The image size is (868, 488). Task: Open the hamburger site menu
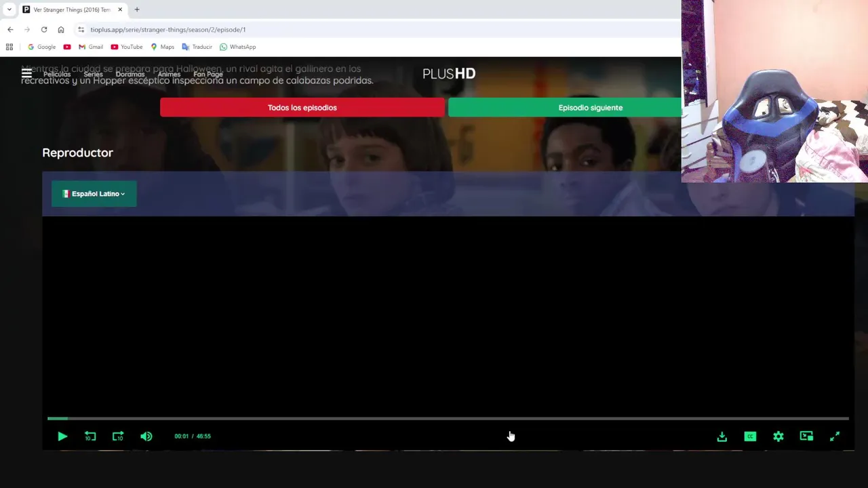26,73
